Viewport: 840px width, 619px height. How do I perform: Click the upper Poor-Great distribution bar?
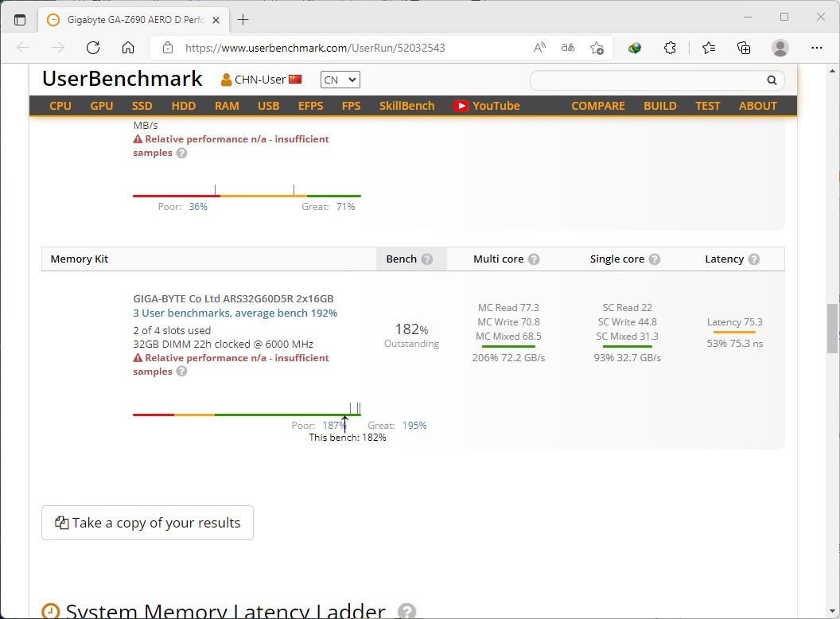click(247, 197)
